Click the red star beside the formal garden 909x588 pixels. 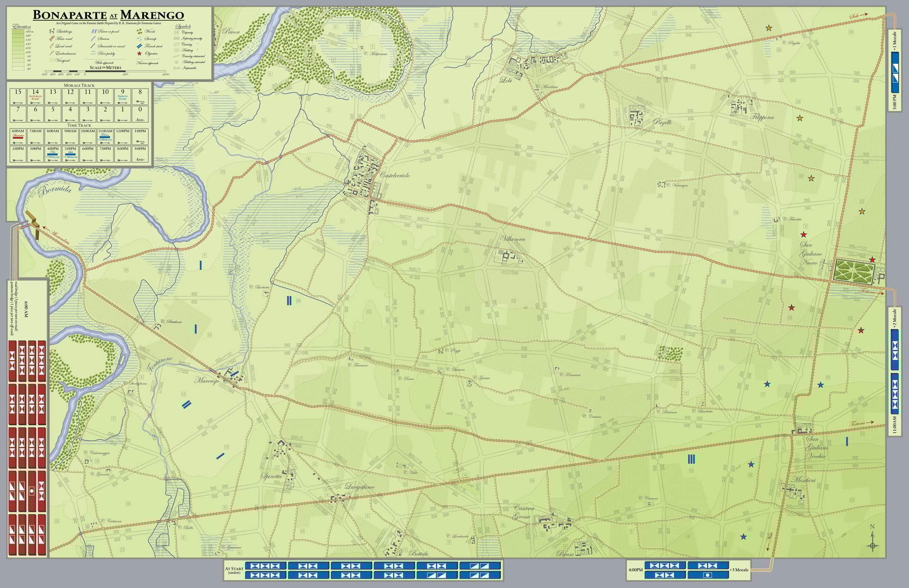pos(872,259)
